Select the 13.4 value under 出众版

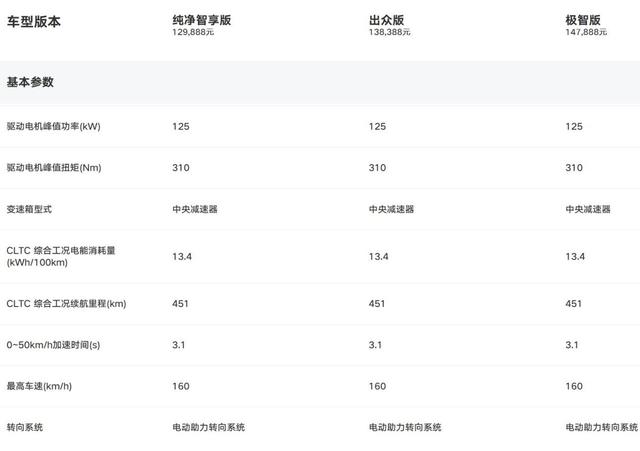379,257
